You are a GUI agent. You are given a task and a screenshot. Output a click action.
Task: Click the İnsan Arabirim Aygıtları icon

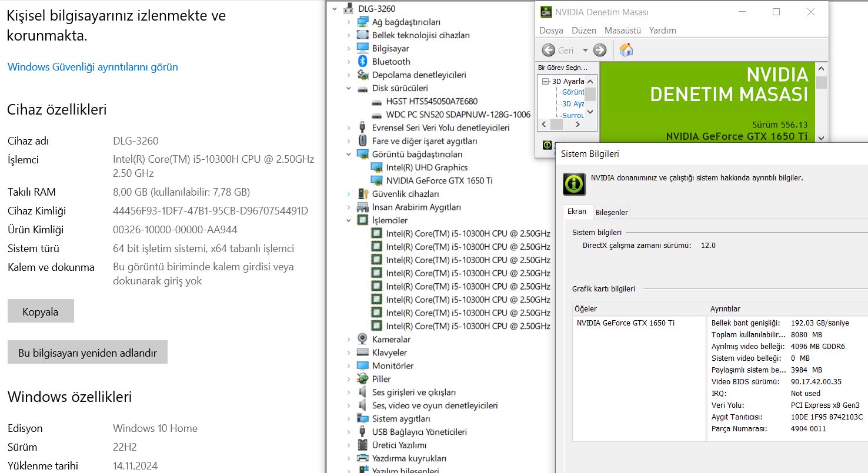363,207
